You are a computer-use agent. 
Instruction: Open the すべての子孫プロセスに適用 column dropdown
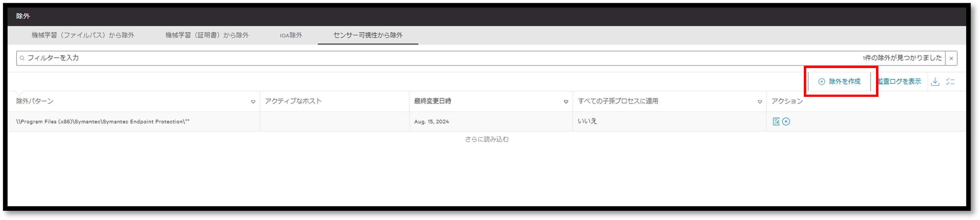(x=760, y=102)
